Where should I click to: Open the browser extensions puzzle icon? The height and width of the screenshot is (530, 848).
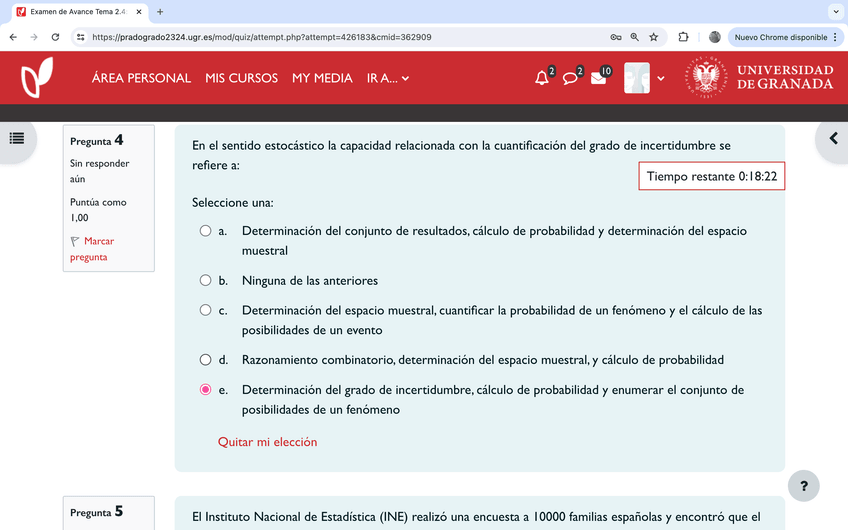click(x=683, y=37)
